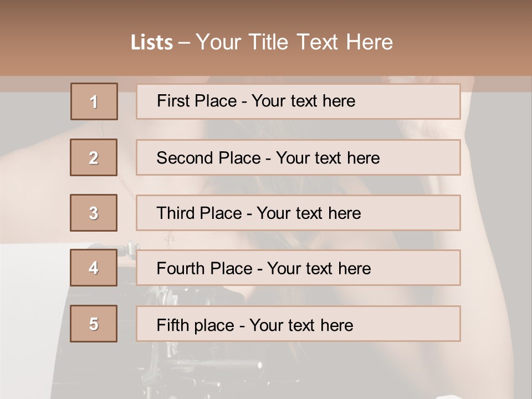Click 'Your text here' in First Place row

(x=303, y=101)
